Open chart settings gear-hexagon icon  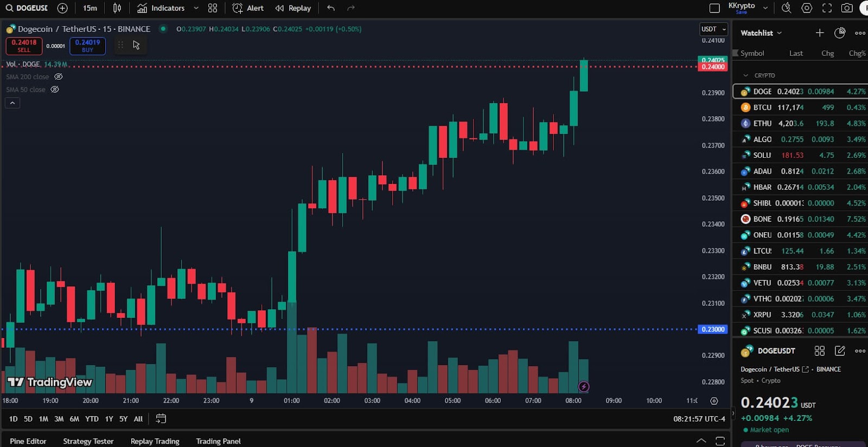pos(807,8)
